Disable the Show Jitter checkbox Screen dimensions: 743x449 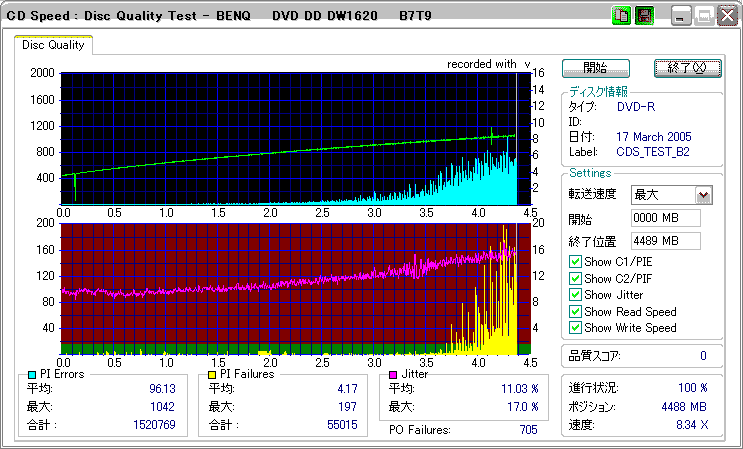coord(575,295)
